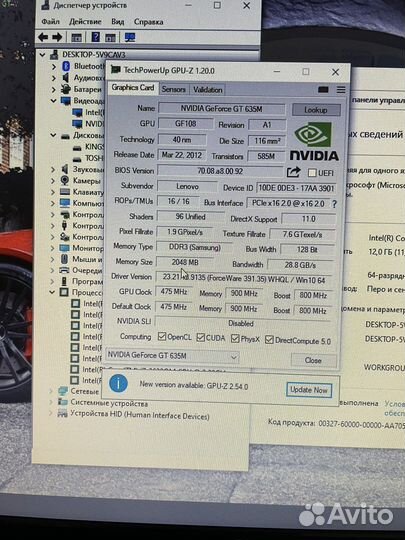
Task: Click the blue info icon in update notice
Action: 118,384
